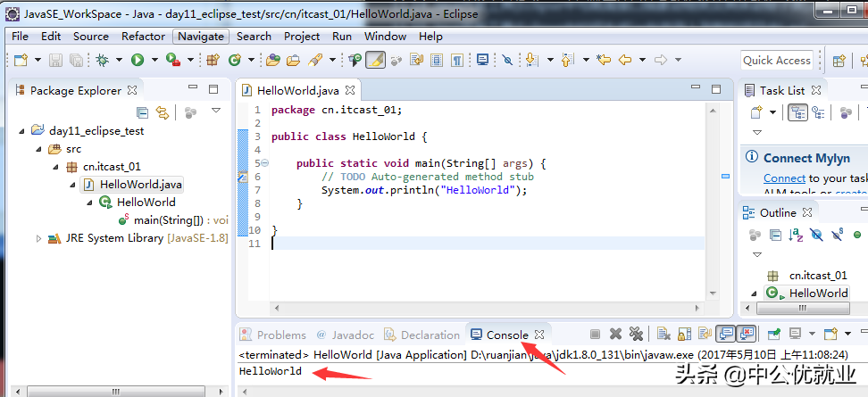
Task: Toggle Link with Editor in Package Explorer
Action: [163, 112]
